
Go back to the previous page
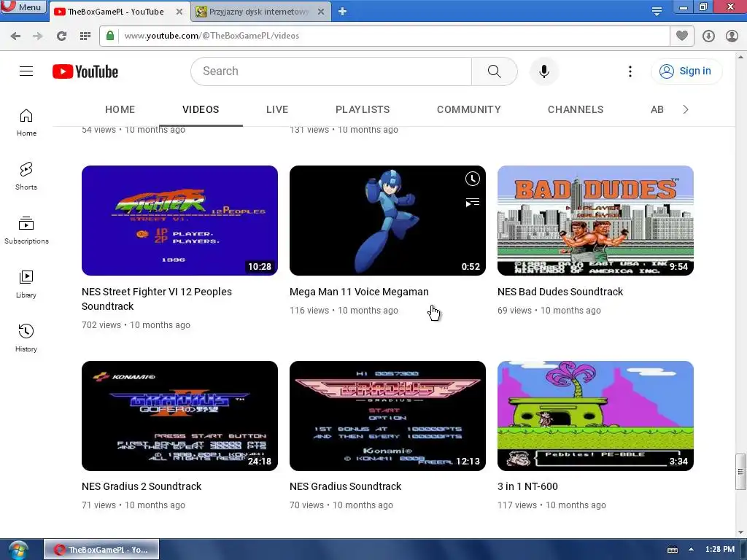(15, 36)
